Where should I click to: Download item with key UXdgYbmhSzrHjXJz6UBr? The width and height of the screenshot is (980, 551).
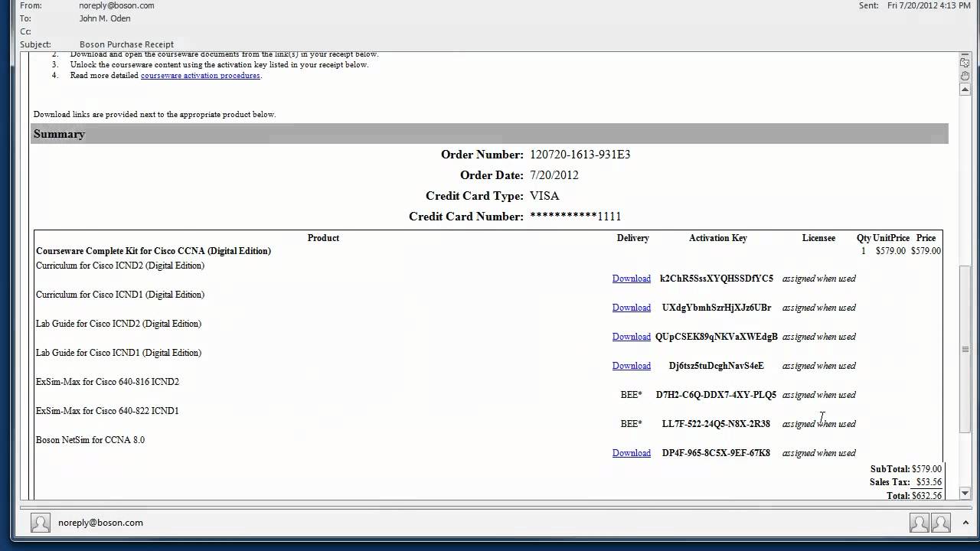point(632,308)
